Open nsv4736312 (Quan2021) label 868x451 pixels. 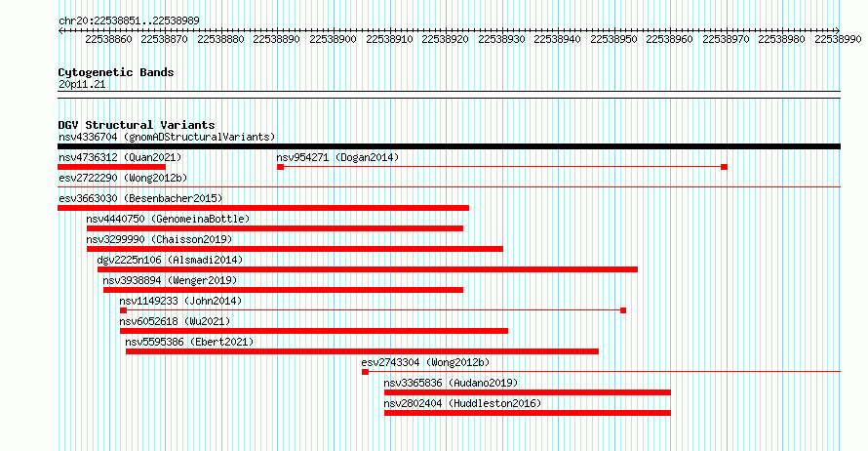[120, 157]
